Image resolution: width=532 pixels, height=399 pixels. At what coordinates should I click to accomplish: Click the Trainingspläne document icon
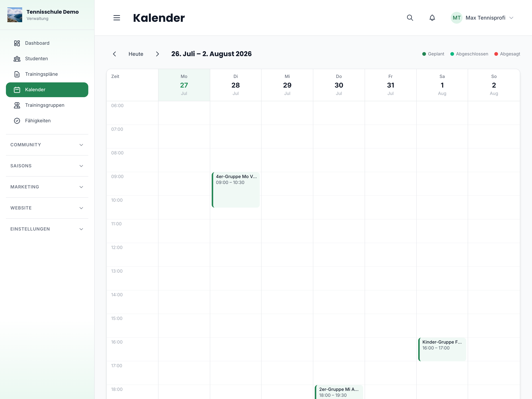(x=17, y=74)
